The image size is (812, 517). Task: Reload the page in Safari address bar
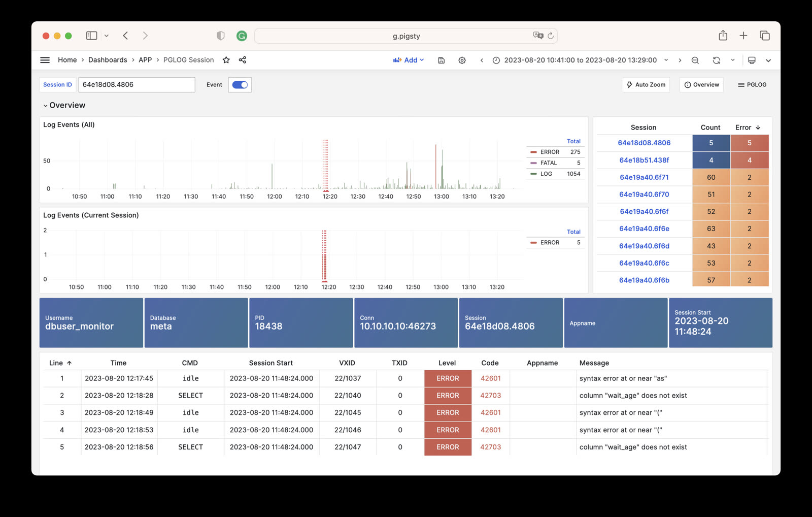[551, 36]
